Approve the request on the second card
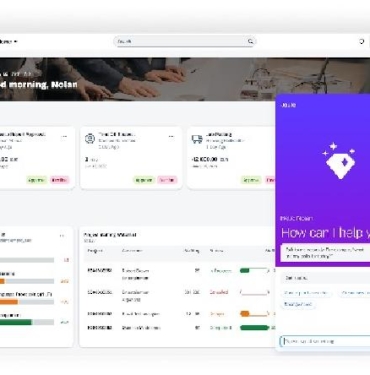The width and height of the screenshot is (370, 375). [144, 180]
